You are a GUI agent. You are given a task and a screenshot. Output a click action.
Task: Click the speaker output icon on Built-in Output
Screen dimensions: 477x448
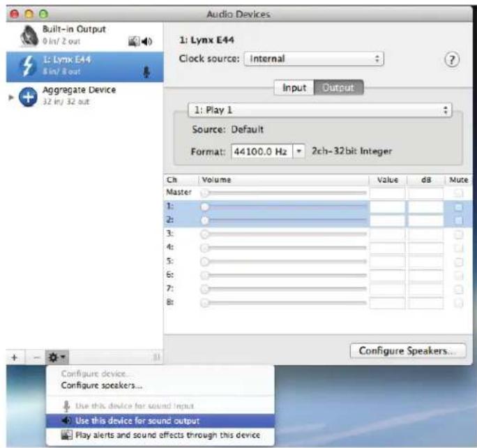point(147,41)
